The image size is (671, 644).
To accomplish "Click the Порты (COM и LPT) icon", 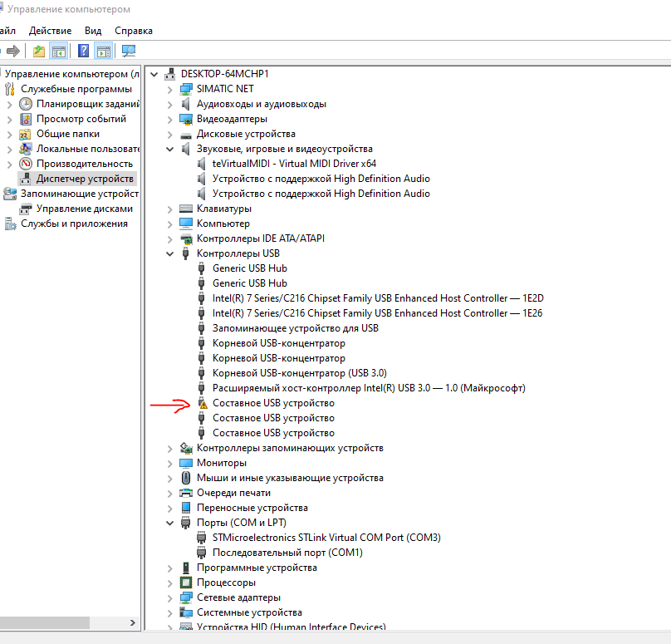I will tap(185, 523).
